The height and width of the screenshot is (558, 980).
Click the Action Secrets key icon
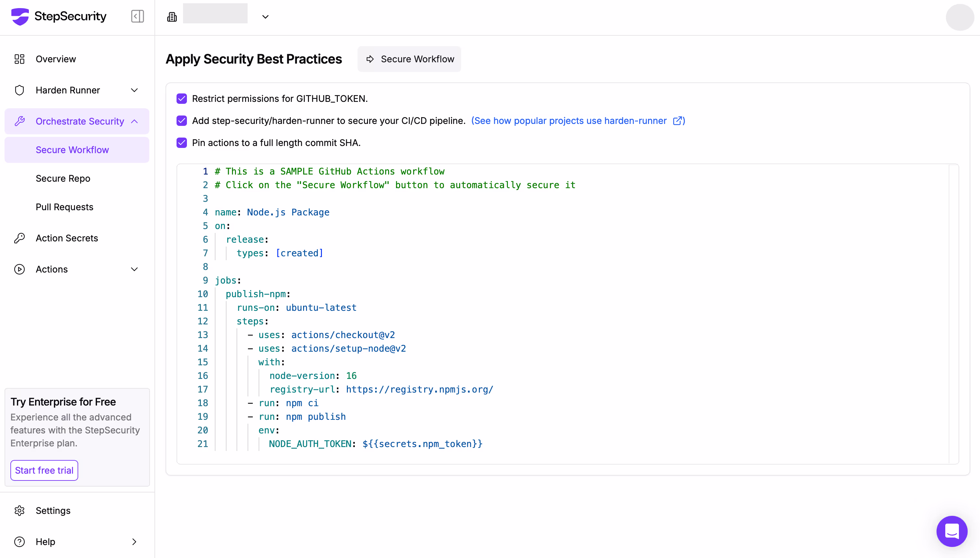coord(19,238)
